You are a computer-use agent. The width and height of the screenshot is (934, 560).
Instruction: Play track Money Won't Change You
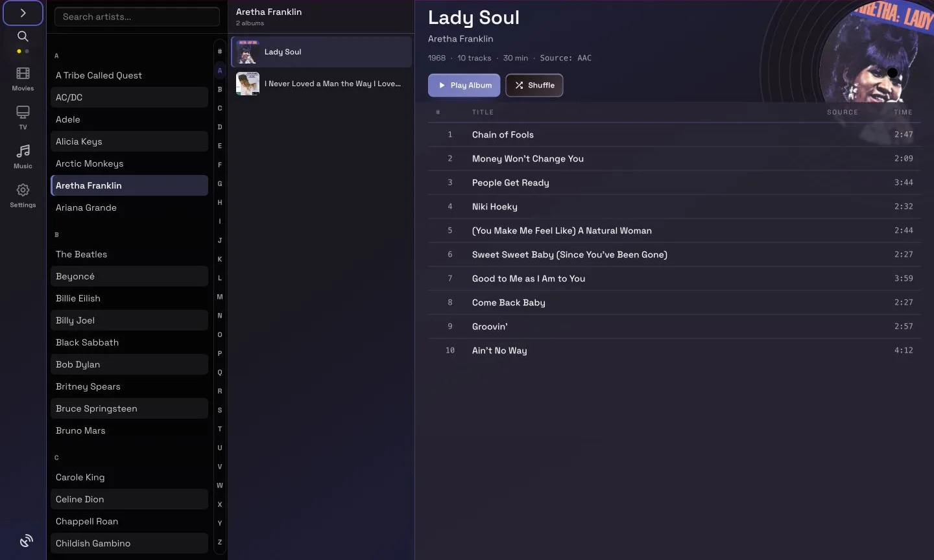[x=675, y=159]
